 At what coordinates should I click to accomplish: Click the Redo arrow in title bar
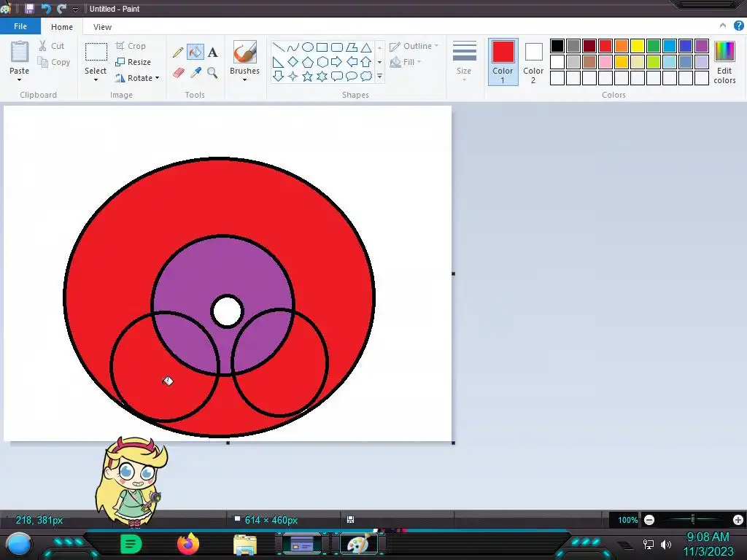(61, 9)
